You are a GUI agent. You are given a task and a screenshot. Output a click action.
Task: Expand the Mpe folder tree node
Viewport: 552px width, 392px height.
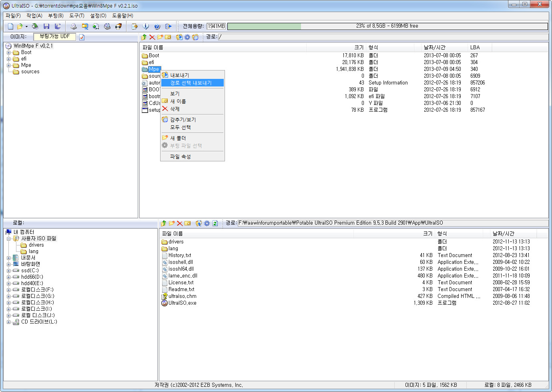9,65
